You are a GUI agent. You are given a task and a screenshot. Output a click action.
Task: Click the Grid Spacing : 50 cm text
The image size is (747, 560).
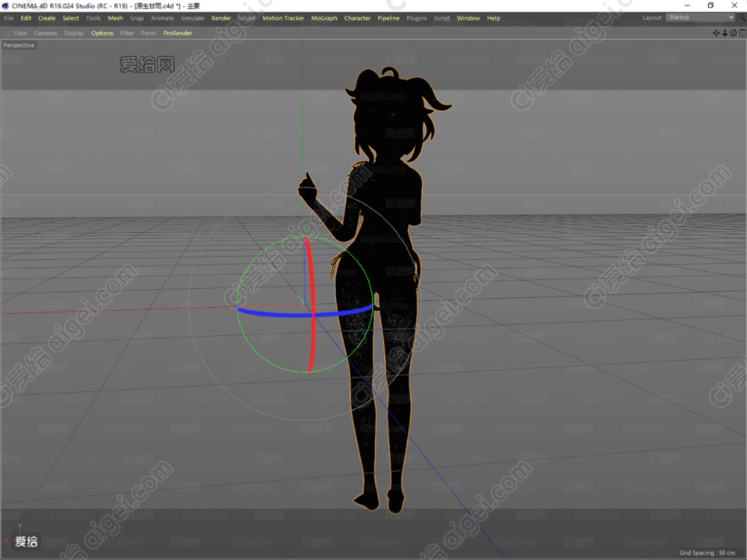707,553
